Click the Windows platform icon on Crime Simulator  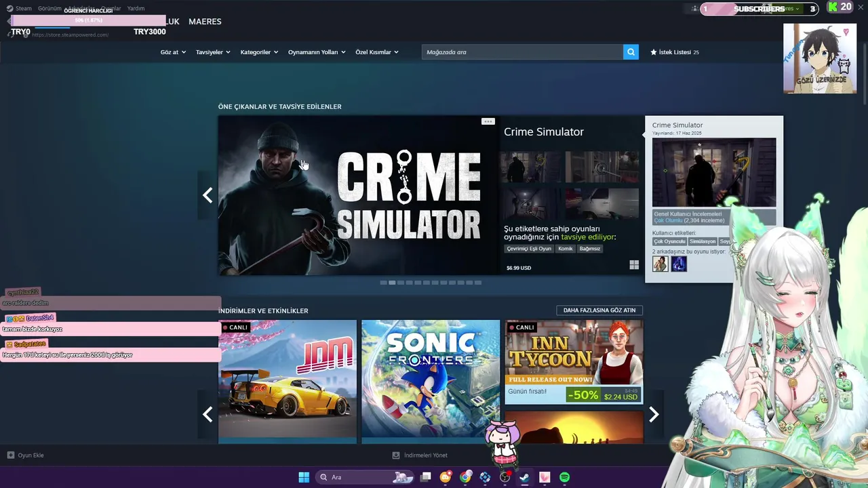pyautogui.click(x=634, y=265)
